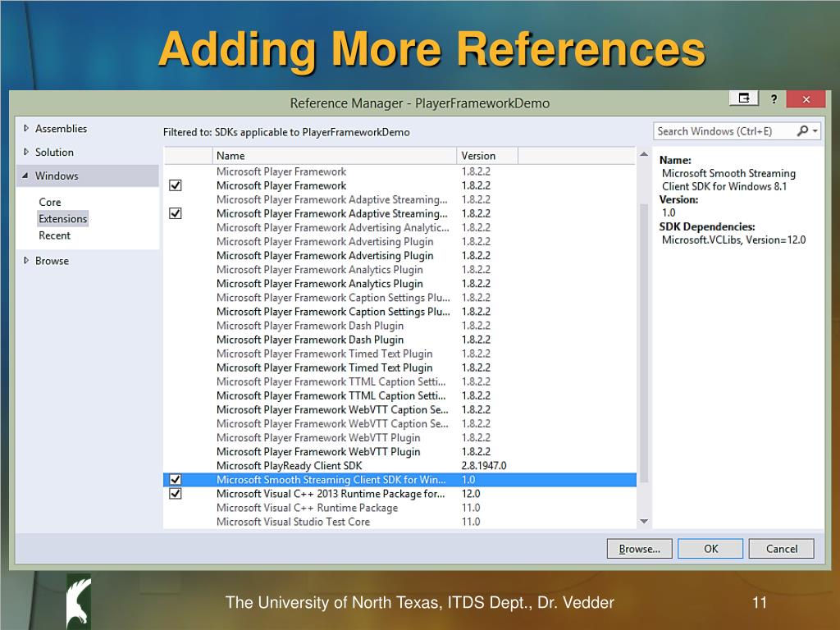
Task: Select the highlighted Microsoft Smooth Streaming Client SDK row
Action: pos(399,479)
